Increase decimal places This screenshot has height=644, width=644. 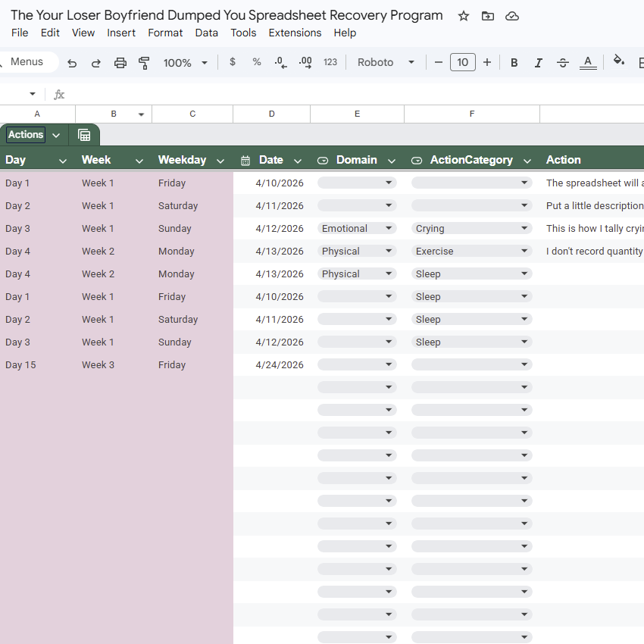pos(305,62)
